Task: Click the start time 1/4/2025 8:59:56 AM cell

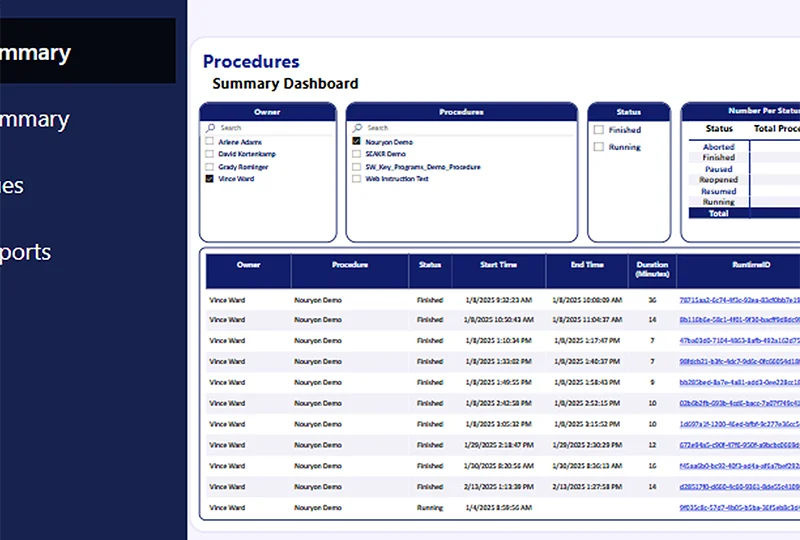Action: (x=498, y=508)
